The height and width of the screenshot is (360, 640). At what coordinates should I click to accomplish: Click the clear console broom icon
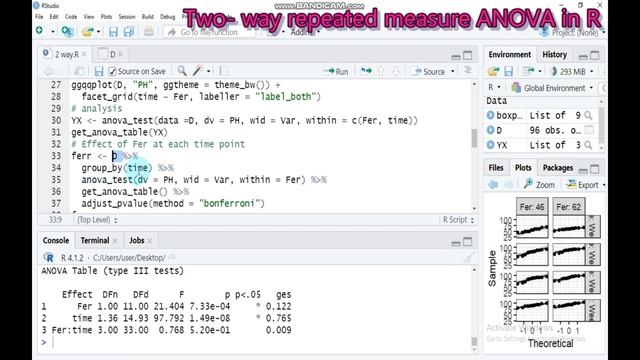pos(469,257)
